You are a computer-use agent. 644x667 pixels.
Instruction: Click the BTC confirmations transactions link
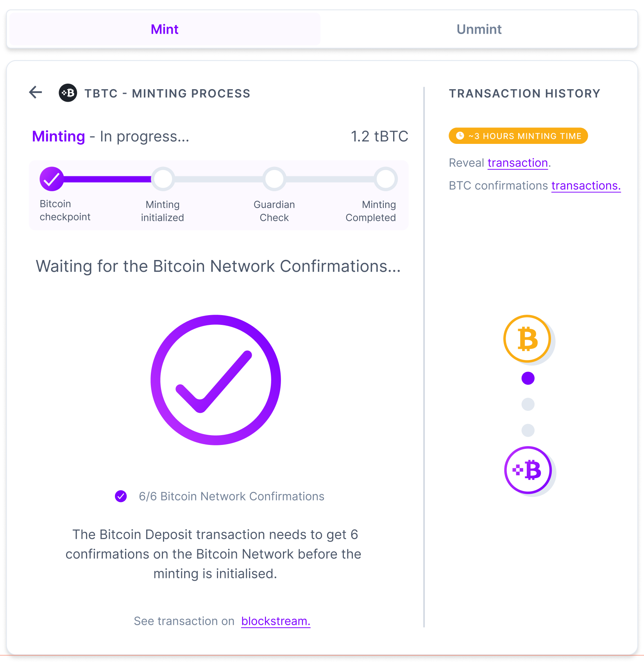click(x=586, y=186)
